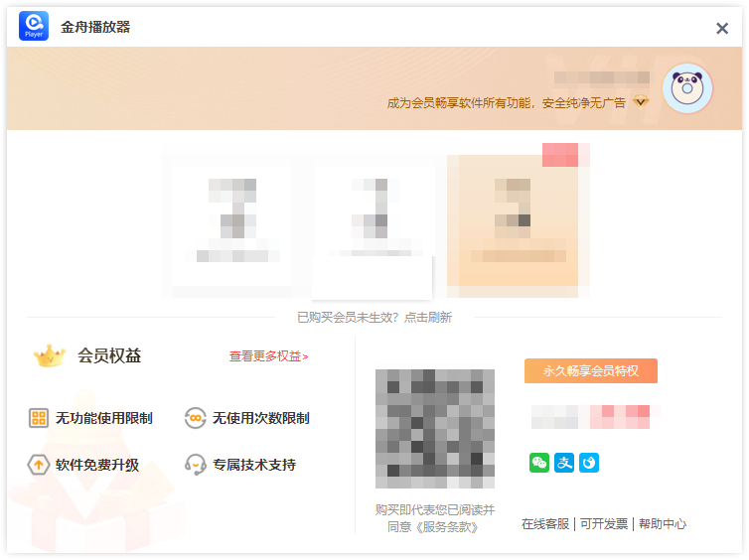Open 在线客服 online support
Viewport: 749px width, 560px height.
[x=545, y=523]
